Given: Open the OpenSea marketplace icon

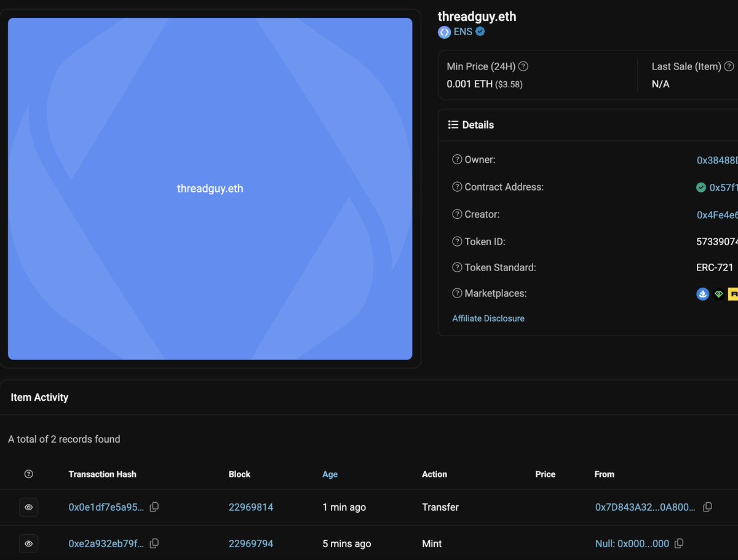Looking at the screenshot, I should pyautogui.click(x=703, y=294).
